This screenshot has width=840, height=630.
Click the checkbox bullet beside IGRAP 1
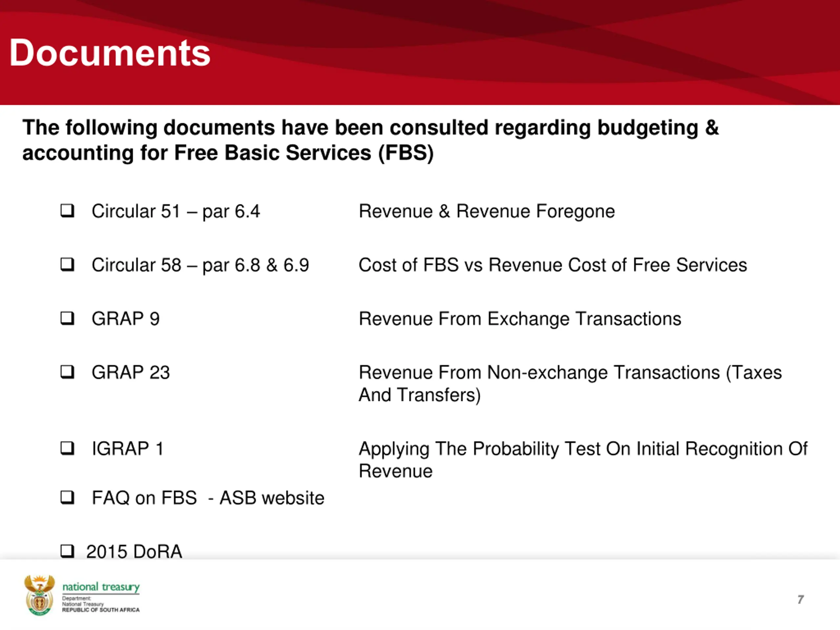67,448
